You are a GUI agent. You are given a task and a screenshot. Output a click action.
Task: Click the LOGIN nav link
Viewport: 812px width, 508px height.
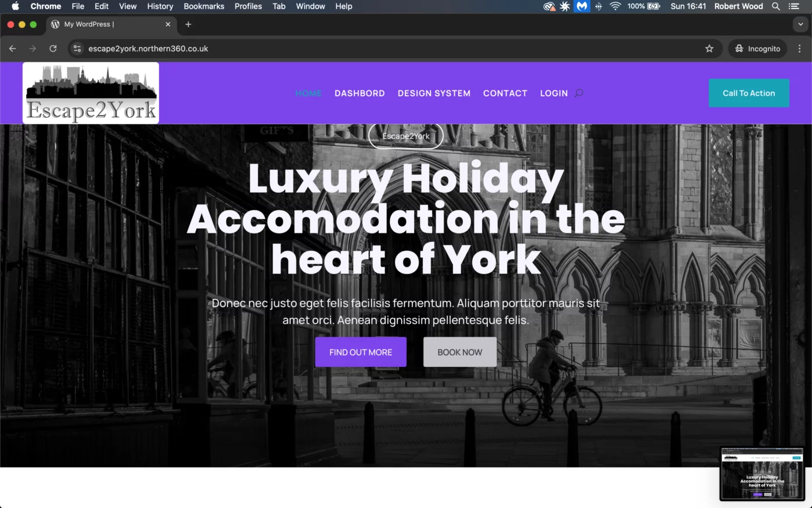(x=554, y=93)
